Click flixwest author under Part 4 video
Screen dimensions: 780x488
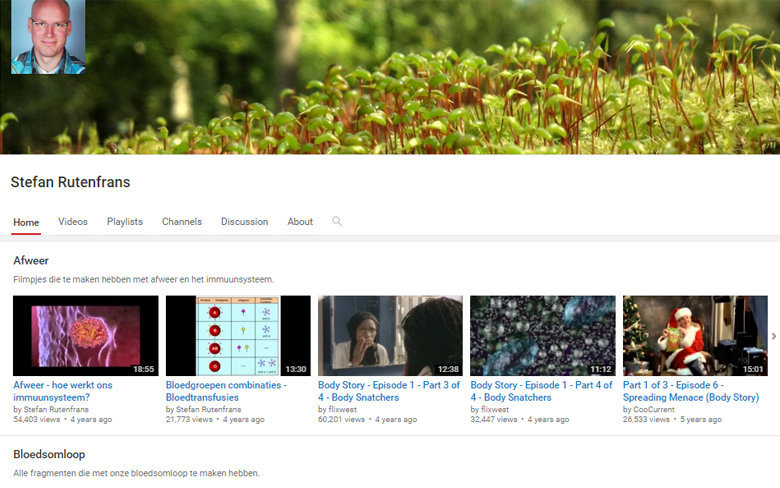[x=495, y=409]
